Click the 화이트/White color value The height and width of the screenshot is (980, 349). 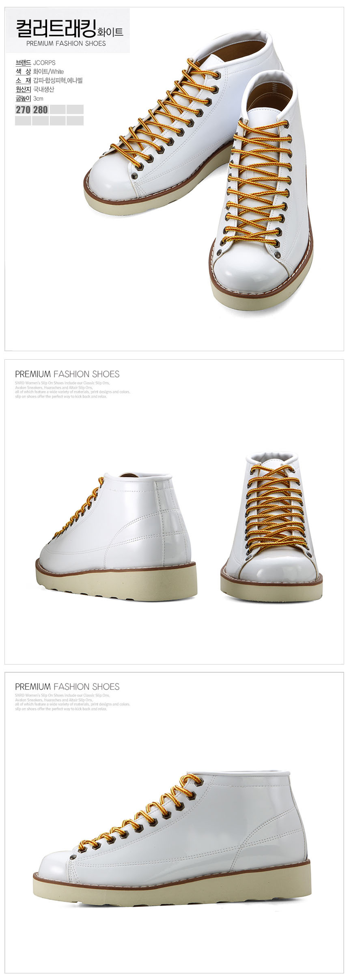pos(48,72)
